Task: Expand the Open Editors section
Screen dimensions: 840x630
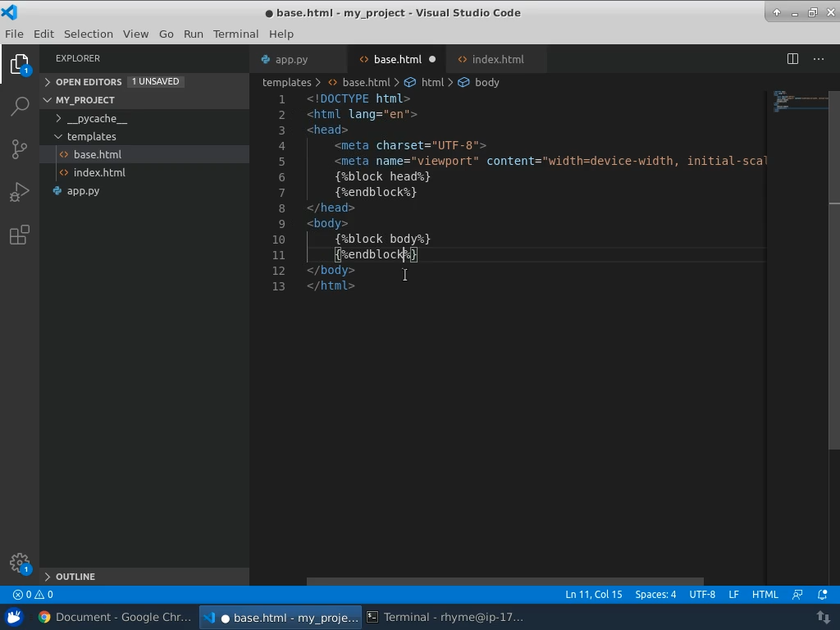Action: coord(88,82)
